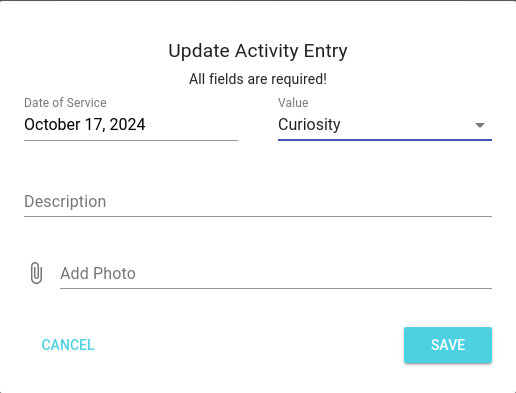The width and height of the screenshot is (516, 393).
Task: Click the All fields are required notice
Action: click(258, 79)
